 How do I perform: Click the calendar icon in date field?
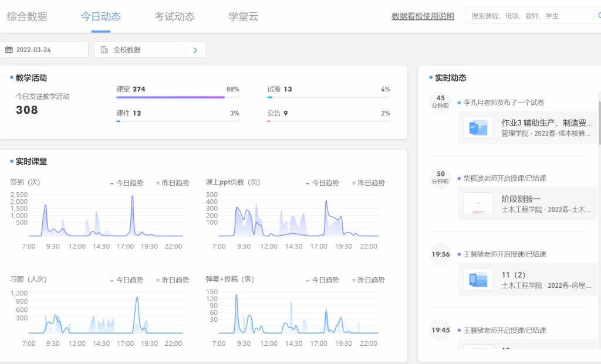pyautogui.click(x=9, y=50)
